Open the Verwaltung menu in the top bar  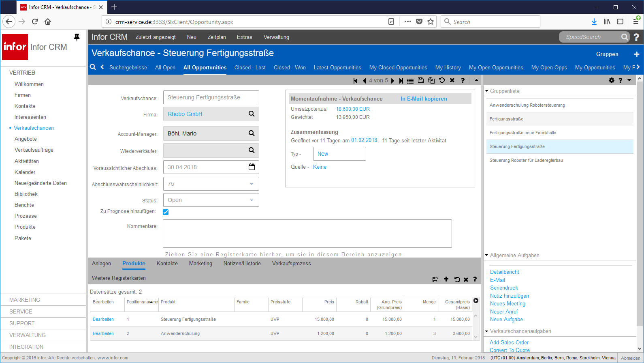[276, 37]
